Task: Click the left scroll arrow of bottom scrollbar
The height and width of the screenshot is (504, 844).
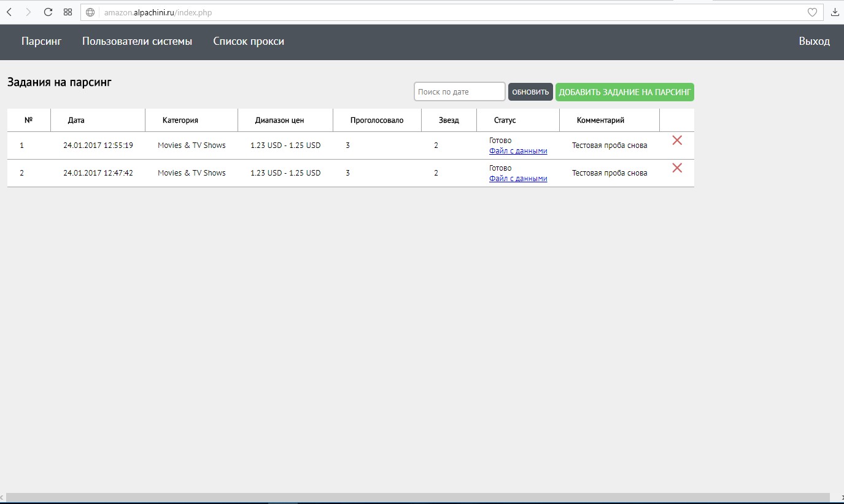Action: (x=2, y=497)
